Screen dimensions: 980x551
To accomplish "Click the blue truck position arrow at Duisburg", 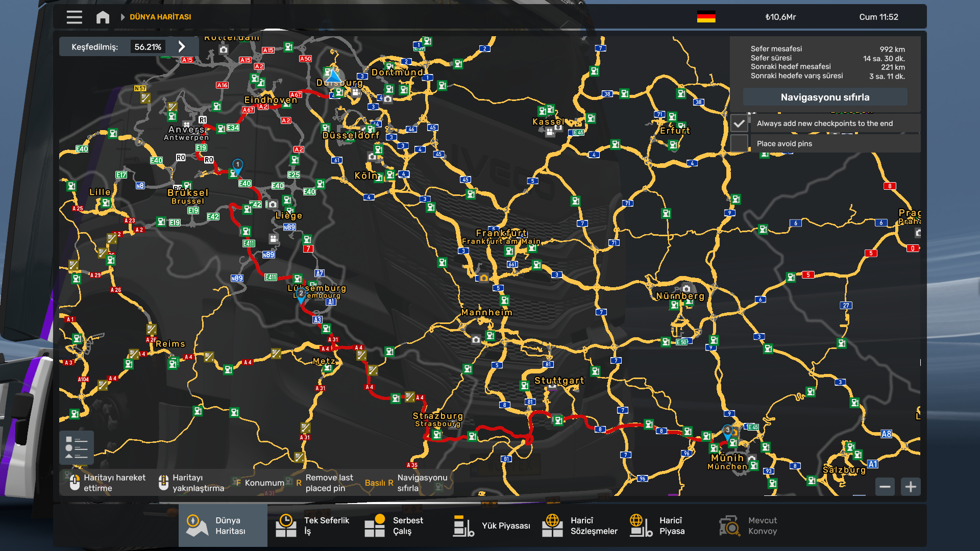I will 333,77.
